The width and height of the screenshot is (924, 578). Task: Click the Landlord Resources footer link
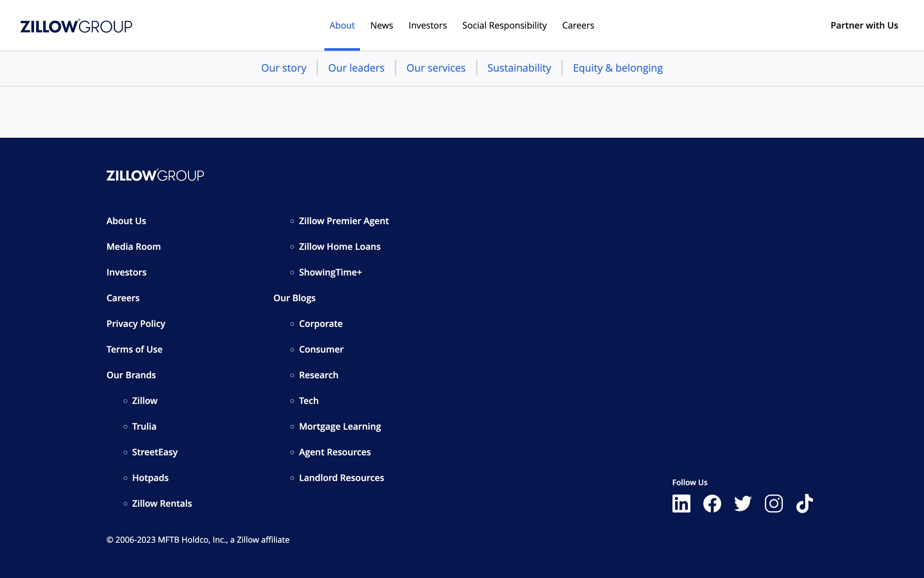[341, 478]
